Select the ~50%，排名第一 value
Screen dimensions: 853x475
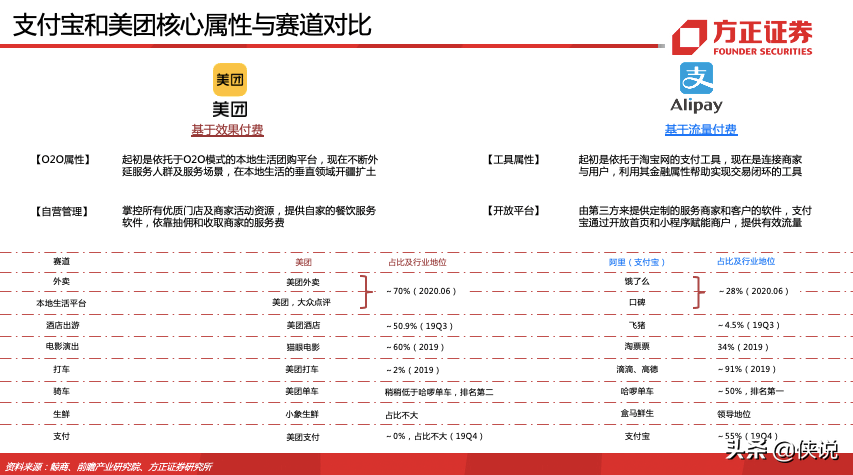[x=751, y=391]
